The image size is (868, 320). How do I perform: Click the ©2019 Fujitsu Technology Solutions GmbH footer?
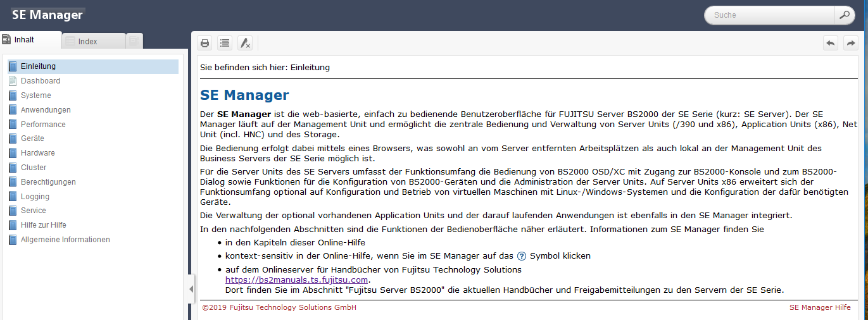(279, 307)
